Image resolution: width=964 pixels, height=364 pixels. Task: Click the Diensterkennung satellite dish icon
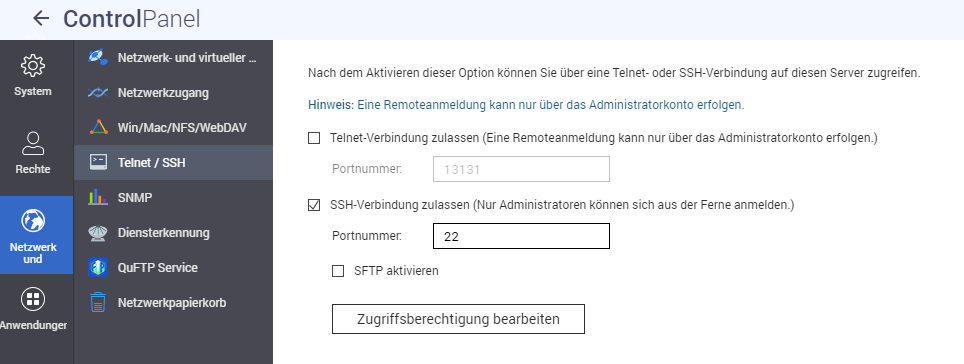[x=98, y=232]
